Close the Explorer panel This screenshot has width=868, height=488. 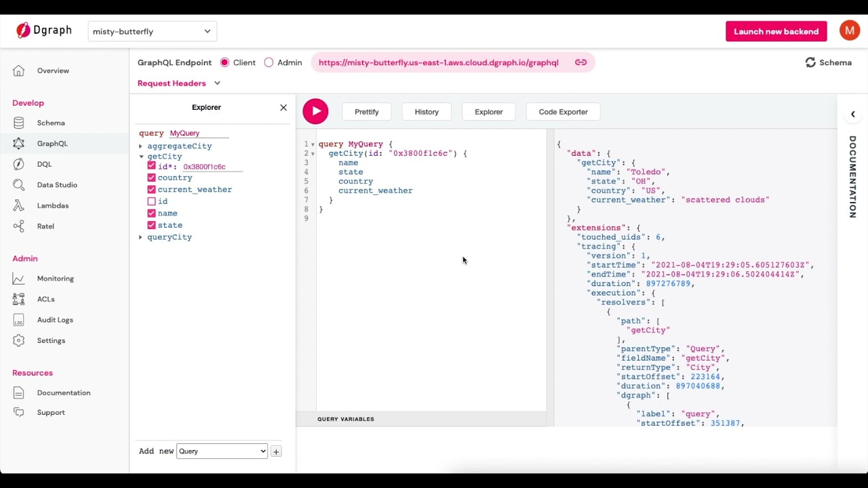coord(283,107)
